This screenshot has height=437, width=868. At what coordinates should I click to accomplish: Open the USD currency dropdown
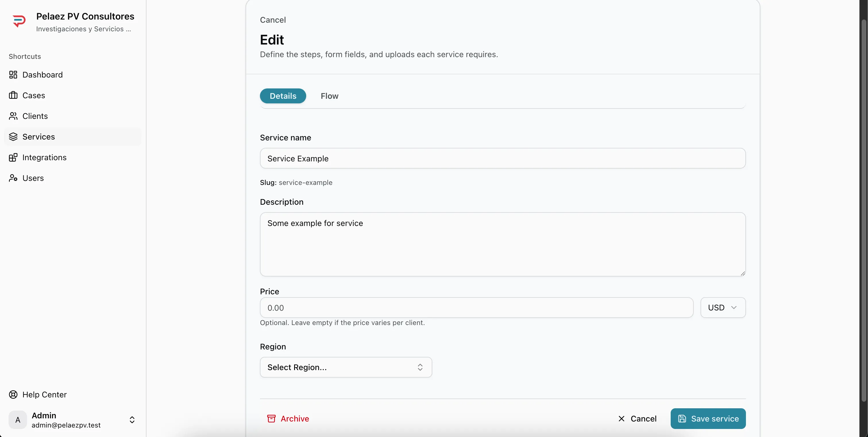point(722,307)
